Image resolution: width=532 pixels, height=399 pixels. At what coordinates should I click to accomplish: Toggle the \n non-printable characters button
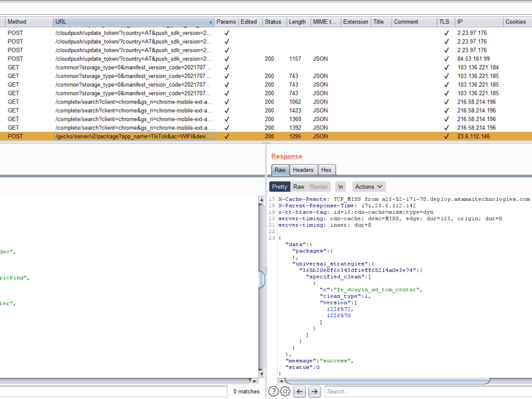coord(340,187)
